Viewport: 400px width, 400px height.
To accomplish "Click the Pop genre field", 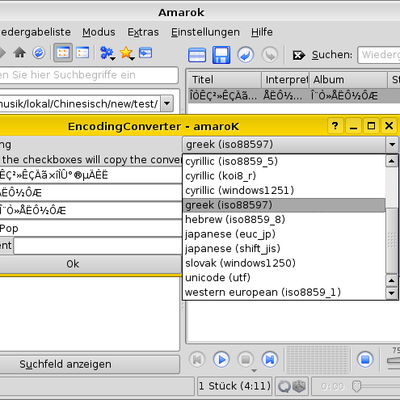I will 91,229.
